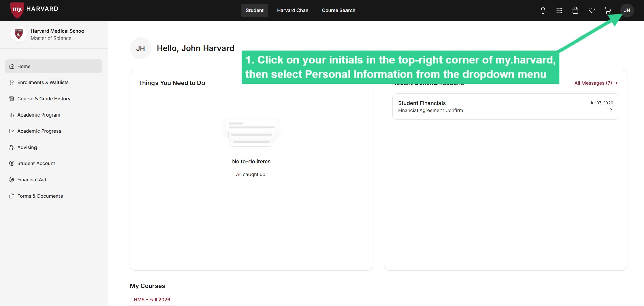Viewport: 644px width, 306px height.
Task: Click the Advising people icon
Action: coord(12,147)
